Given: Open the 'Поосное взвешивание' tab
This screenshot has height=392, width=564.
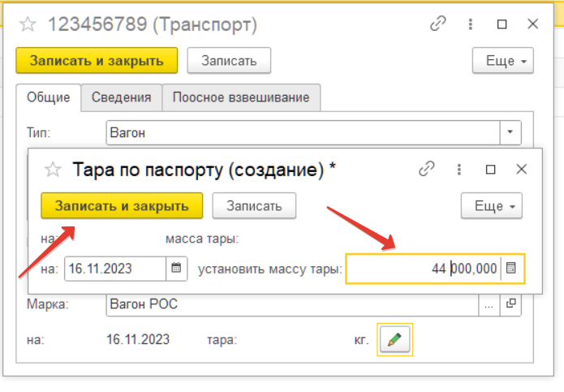Looking at the screenshot, I should click(241, 97).
